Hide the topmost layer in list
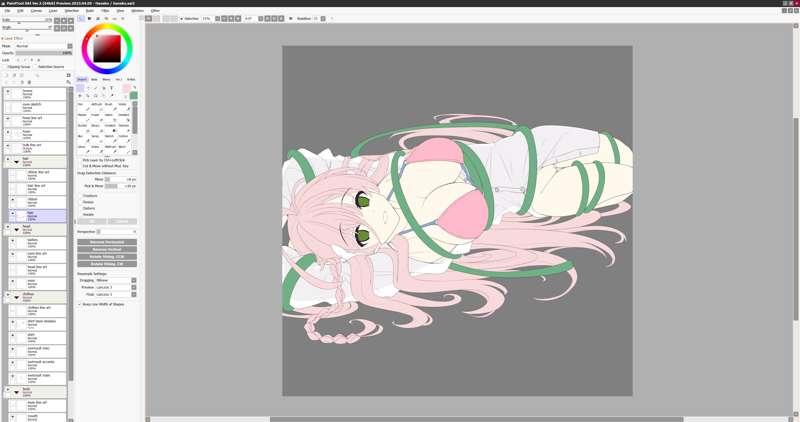 coord(8,91)
